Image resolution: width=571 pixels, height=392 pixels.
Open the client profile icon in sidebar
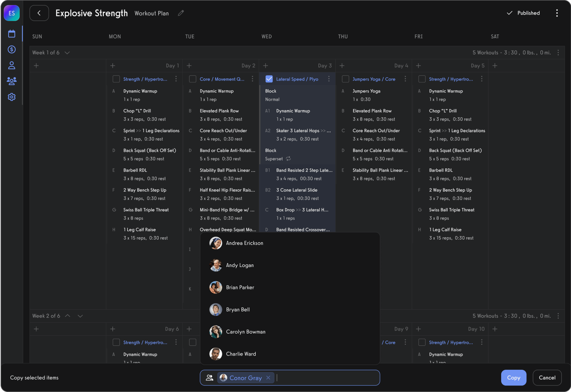11,65
